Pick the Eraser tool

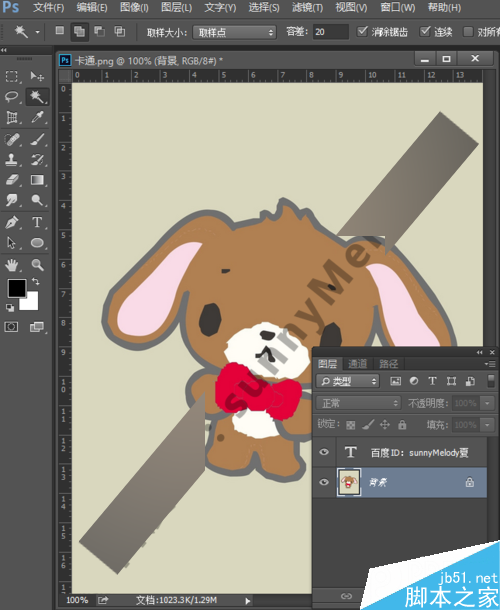click(12, 180)
